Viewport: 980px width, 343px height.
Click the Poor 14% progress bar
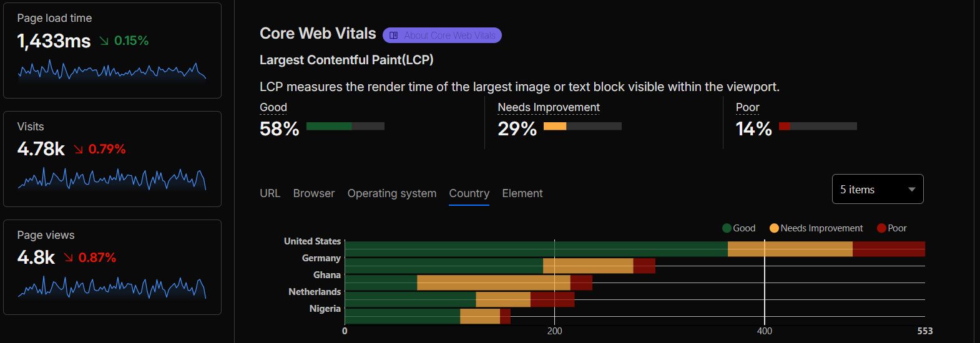(x=818, y=126)
